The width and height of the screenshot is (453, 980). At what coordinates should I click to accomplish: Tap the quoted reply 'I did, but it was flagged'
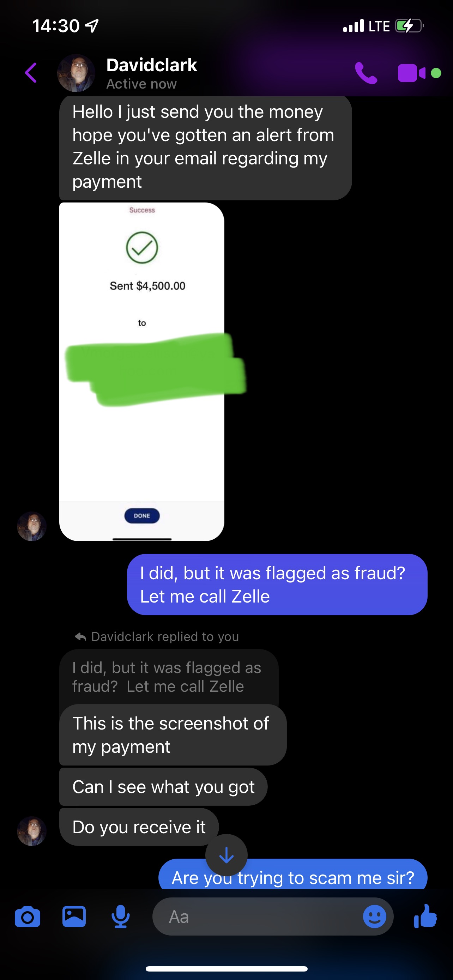pos(169,677)
